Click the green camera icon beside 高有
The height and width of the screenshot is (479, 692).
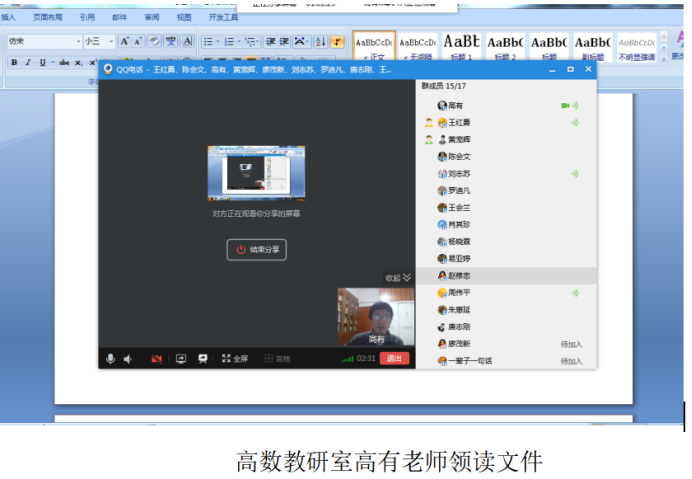565,105
